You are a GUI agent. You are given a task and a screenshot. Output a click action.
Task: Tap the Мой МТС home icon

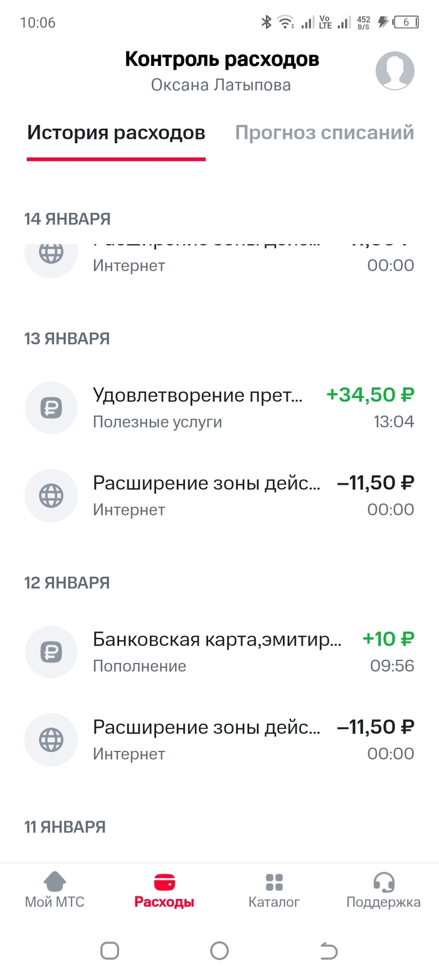55,881
